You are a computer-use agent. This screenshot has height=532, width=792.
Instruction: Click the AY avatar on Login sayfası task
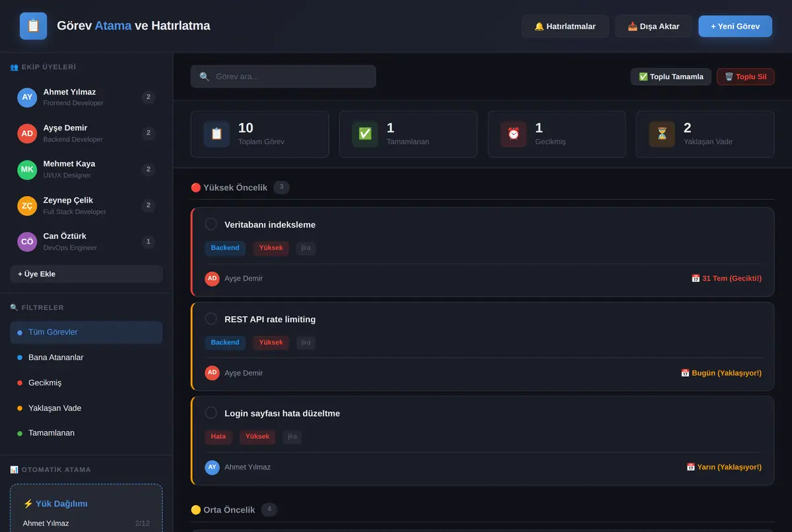click(x=212, y=467)
